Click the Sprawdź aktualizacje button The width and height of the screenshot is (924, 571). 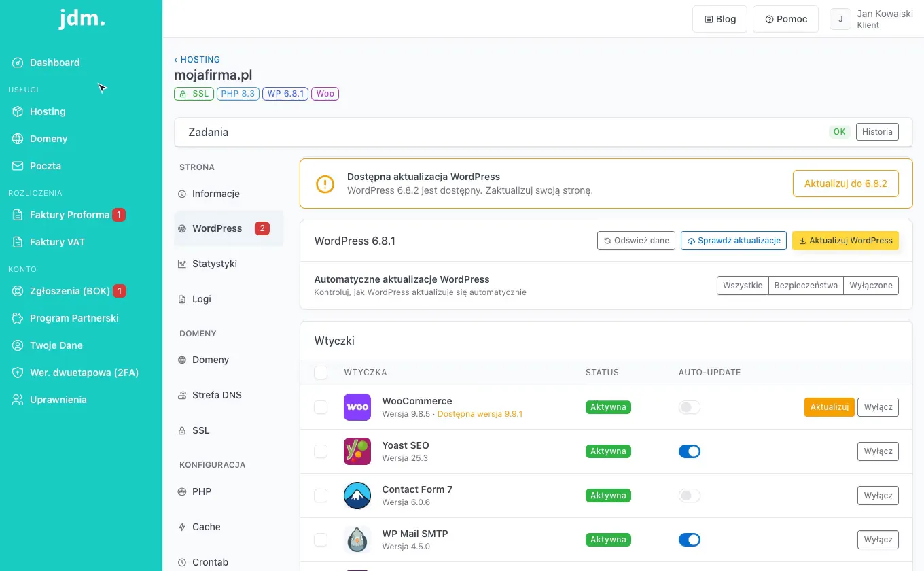coord(734,241)
